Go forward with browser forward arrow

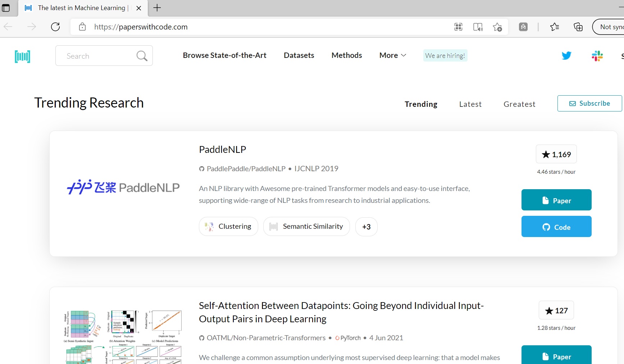click(x=32, y=27)
